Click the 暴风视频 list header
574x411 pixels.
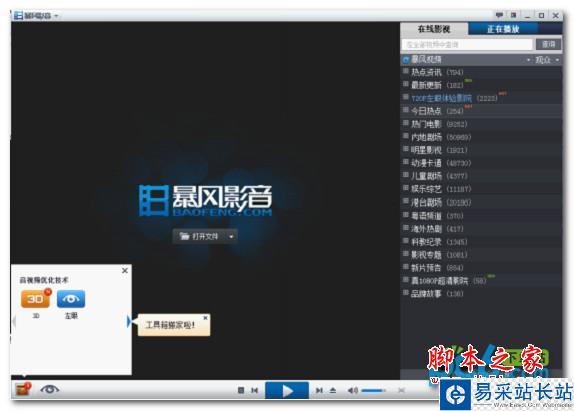click(426, 59)
